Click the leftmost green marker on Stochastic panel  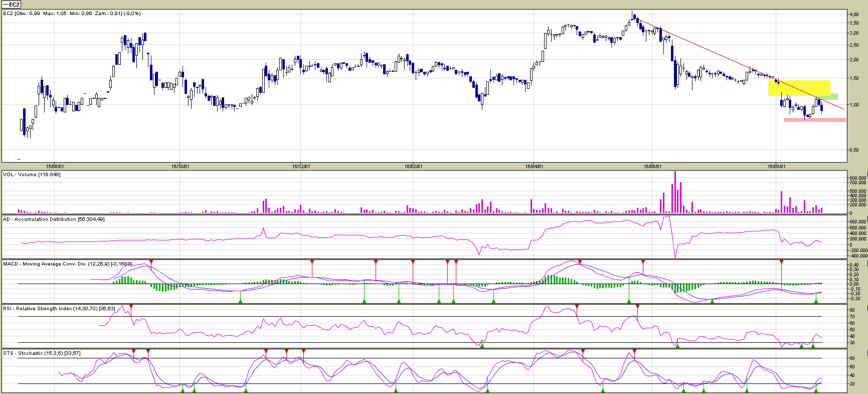click(183, 390)
